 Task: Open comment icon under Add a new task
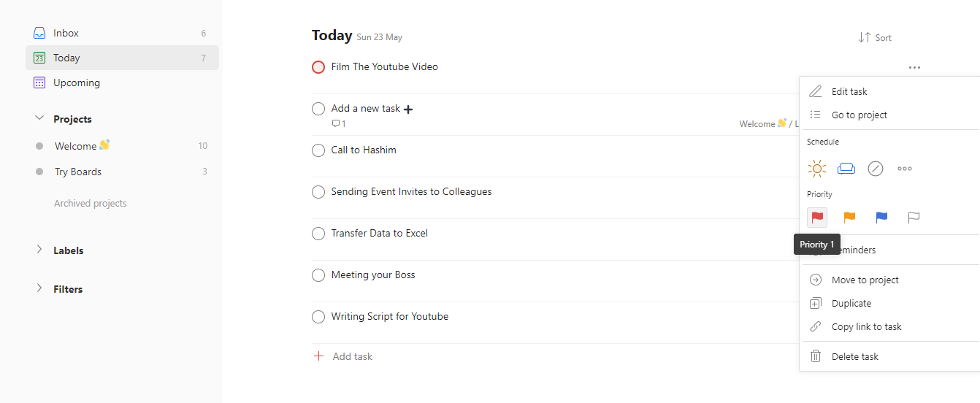(x=336, y=124)
